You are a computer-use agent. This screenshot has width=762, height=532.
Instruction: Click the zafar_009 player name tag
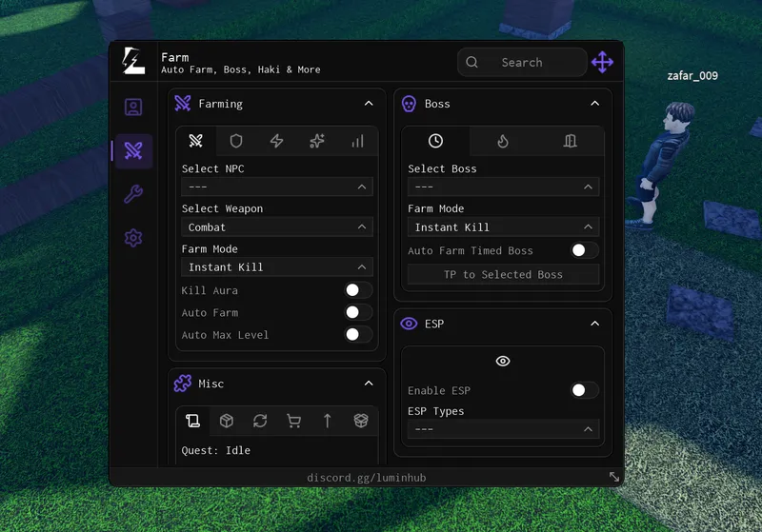[692, 76]
